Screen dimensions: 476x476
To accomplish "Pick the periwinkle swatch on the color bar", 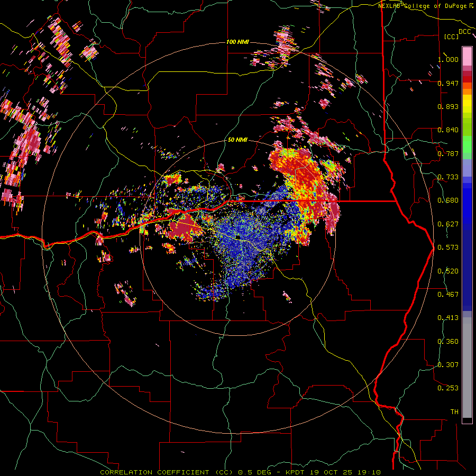I will (467, 168).
